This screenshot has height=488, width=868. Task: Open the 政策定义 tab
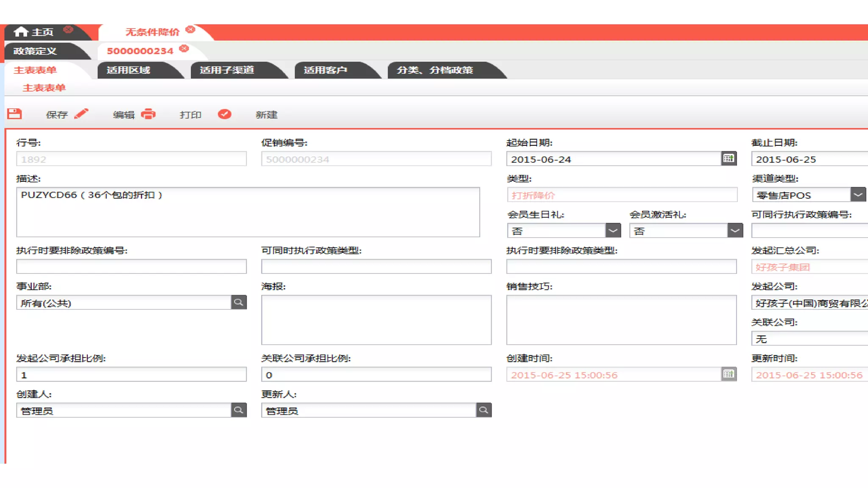coord(35,51)
